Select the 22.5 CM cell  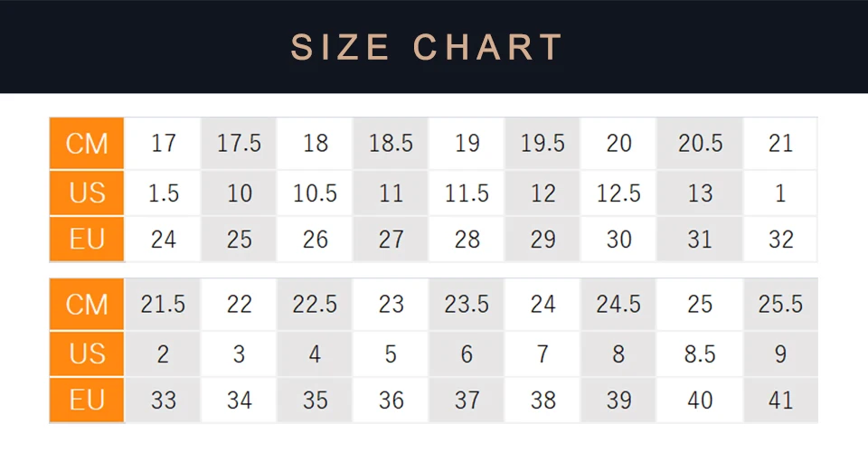click(x=315, y=305)
